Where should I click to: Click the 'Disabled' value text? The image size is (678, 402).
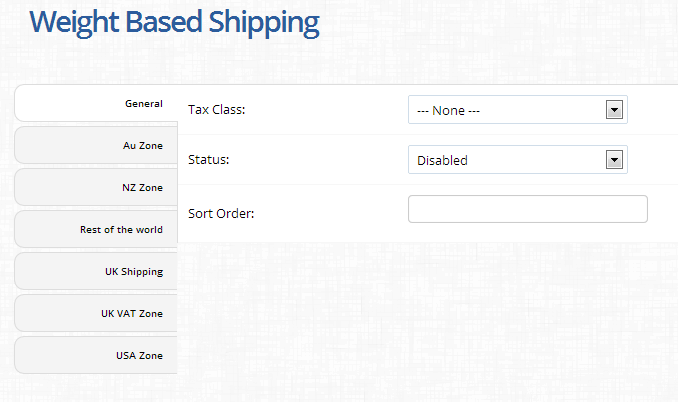click(x=442, y=160)
